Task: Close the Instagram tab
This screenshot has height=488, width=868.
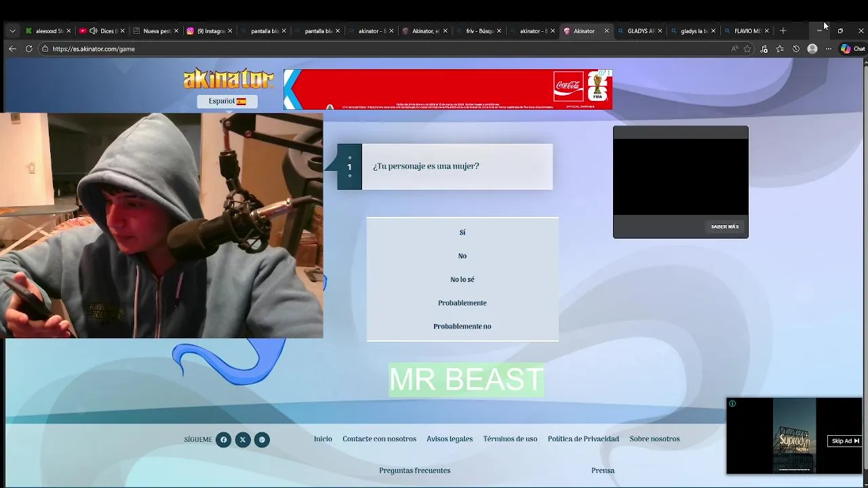Action: (230, 31)
